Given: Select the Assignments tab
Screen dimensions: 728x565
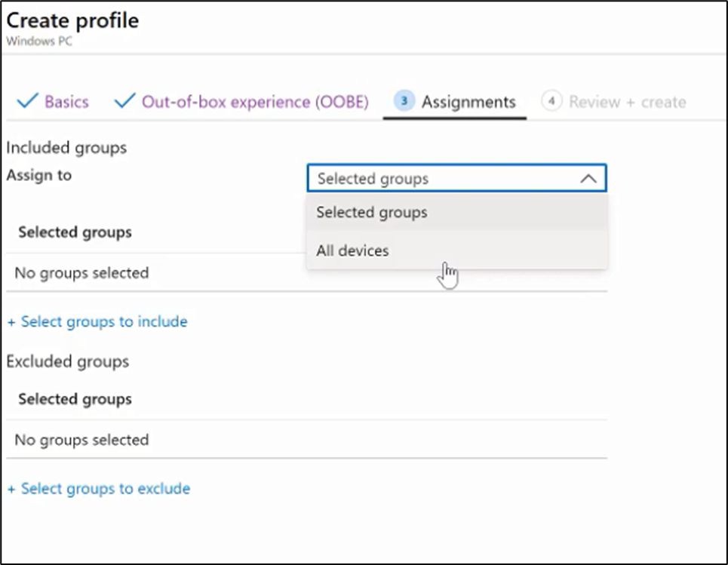Looking at the screenshot, I should (468, 102).
